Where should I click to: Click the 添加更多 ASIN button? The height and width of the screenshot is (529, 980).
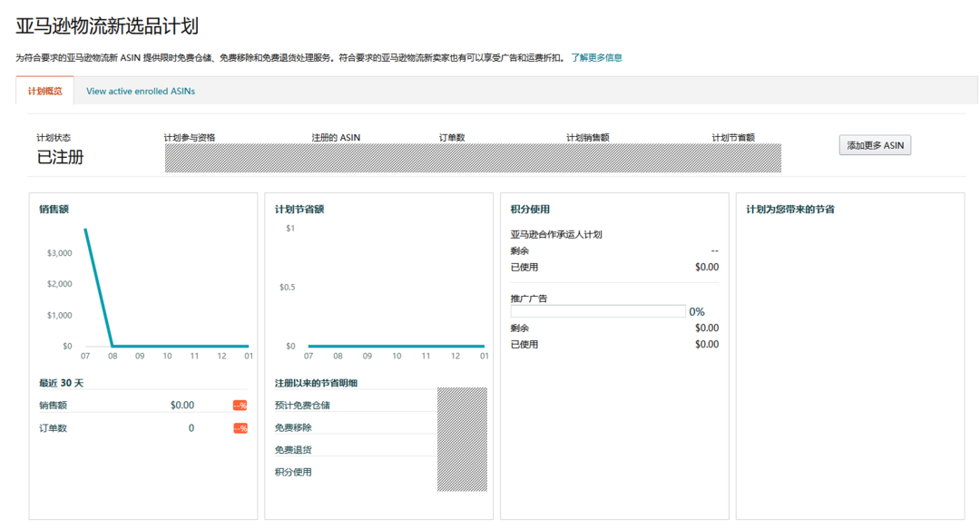click(874, 144)
